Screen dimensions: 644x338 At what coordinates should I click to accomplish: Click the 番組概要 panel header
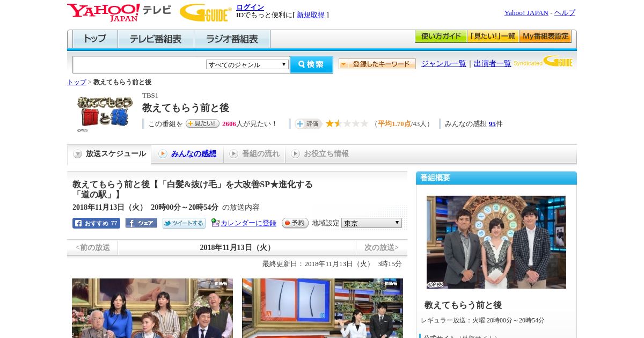coord(496,178)
